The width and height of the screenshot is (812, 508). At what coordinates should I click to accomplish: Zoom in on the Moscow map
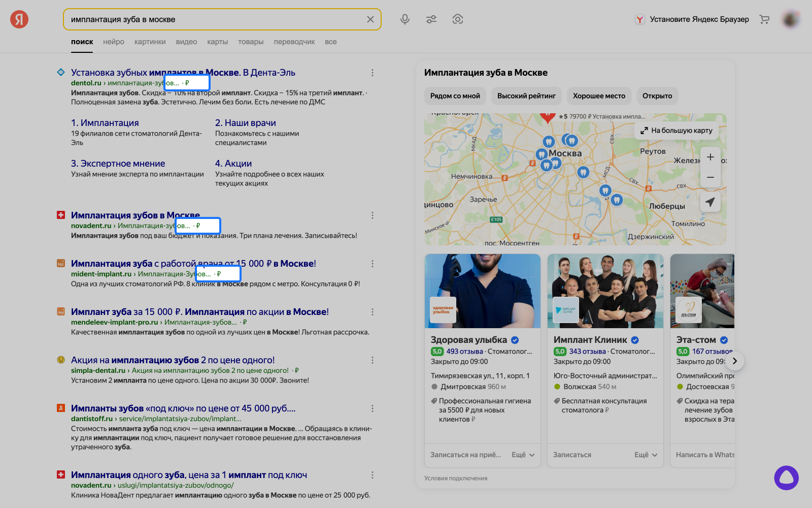710,157
